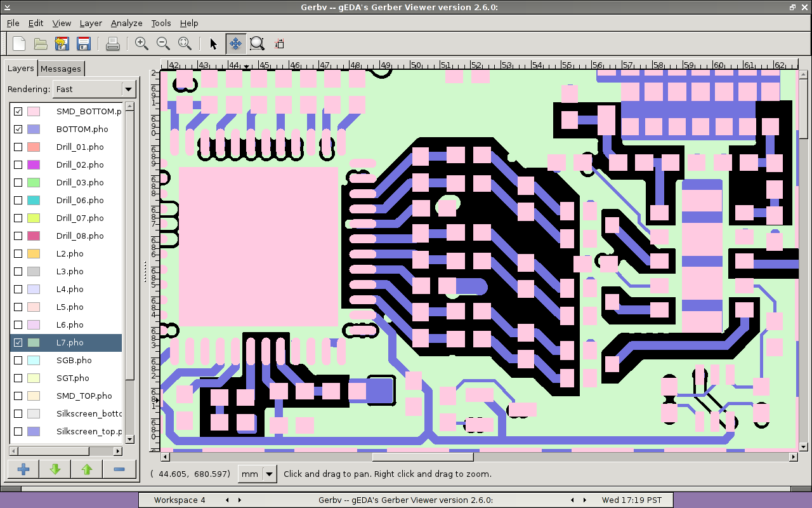This screenshot has width=812, height=508.
Task: Enable the Drill_01.pho layer checkbox
Action: (18, 147)
